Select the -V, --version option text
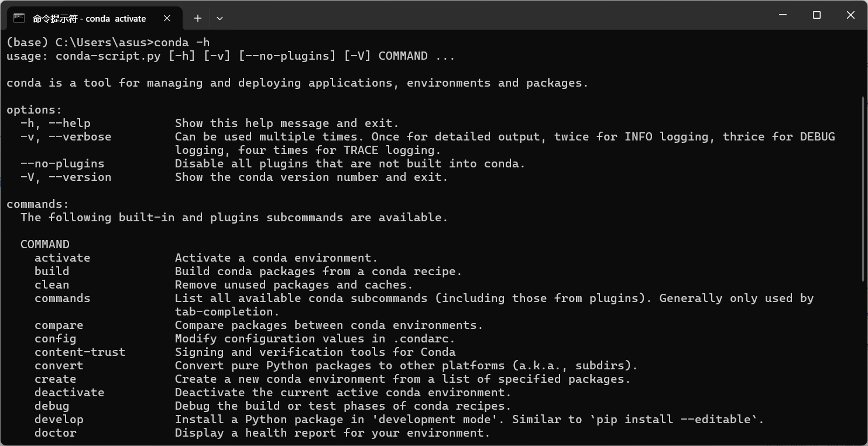This screenshot has height=446, width=868. 66,177
